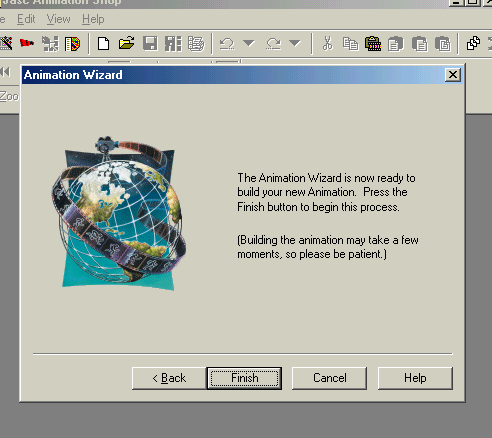The width and height of the screenshot is (492, 438).
Task: Click the Cut scissors icon
Action: 328,43
